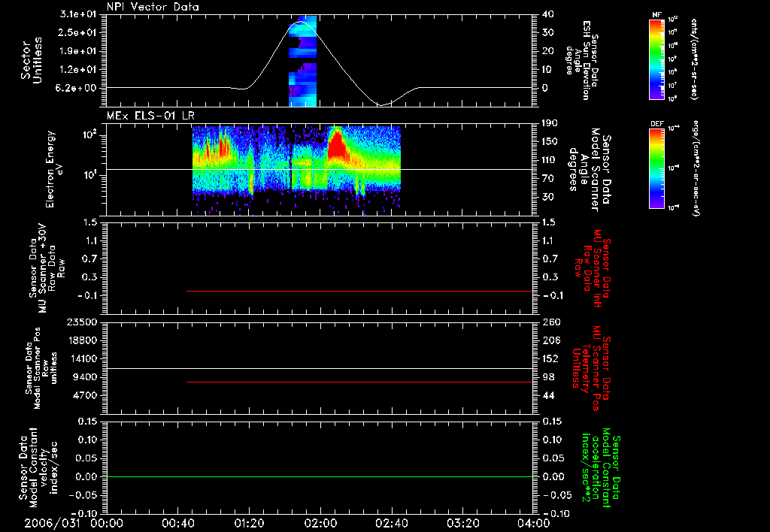770x532 pixels.
Task: Click the '00:40' time axis label
Action: 177,523
